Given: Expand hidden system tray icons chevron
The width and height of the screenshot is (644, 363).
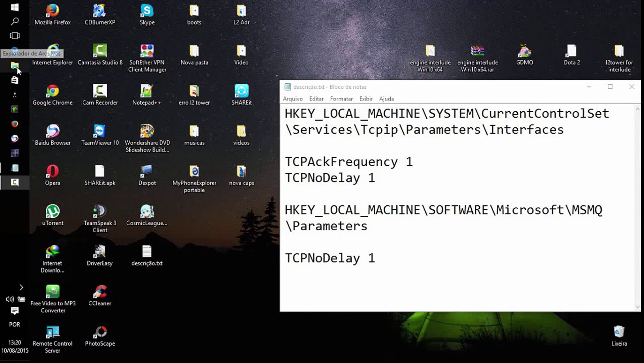Looking at the screenshot, I should [21, 287].
